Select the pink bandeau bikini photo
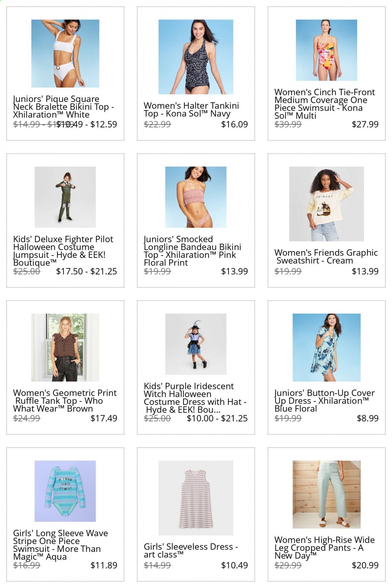Image resolution: width=392 pixels, height=588 pixels. [x=196, y=197]
